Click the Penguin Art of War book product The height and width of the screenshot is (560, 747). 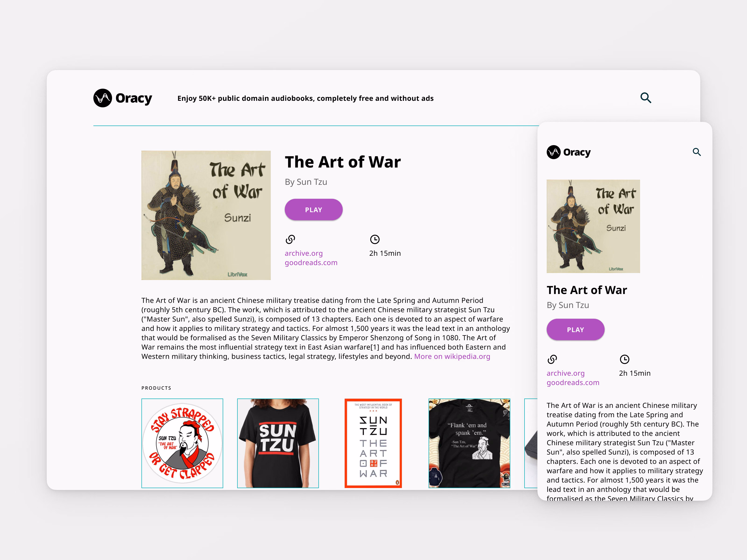click(373, 443)
